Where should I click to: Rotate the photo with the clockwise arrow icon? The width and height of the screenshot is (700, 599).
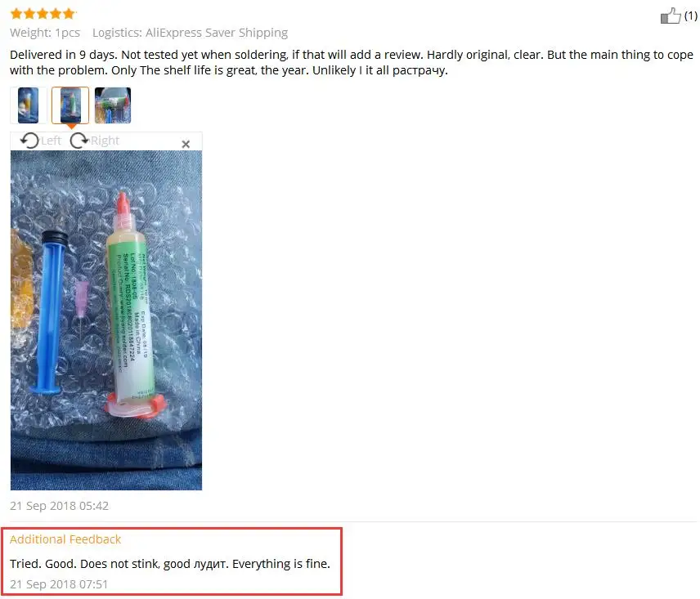tap(79, 141)
